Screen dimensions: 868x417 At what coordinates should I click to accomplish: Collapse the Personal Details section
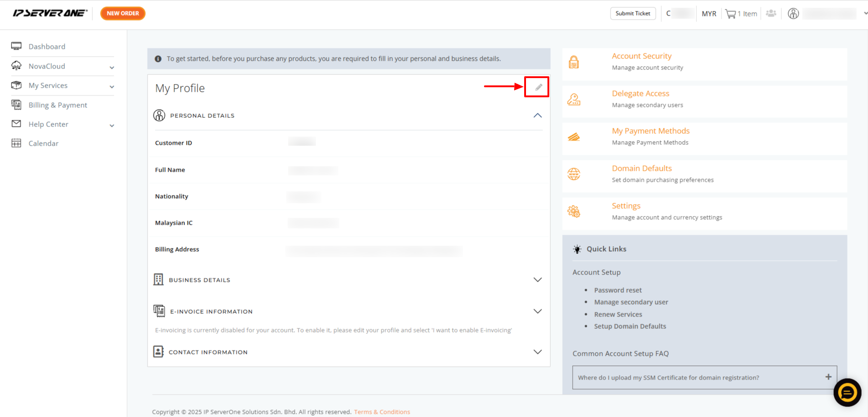pos(538,116)
